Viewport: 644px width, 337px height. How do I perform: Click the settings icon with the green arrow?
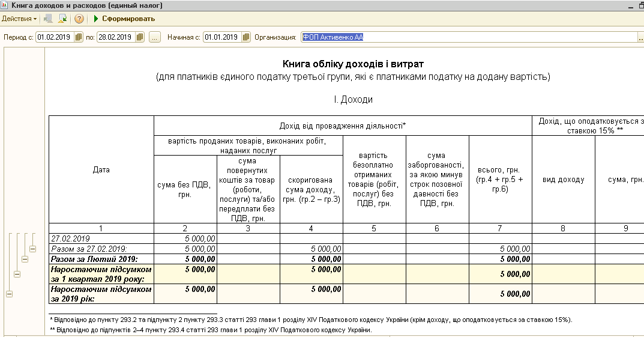pyautogui.click(x=62, y=19)
